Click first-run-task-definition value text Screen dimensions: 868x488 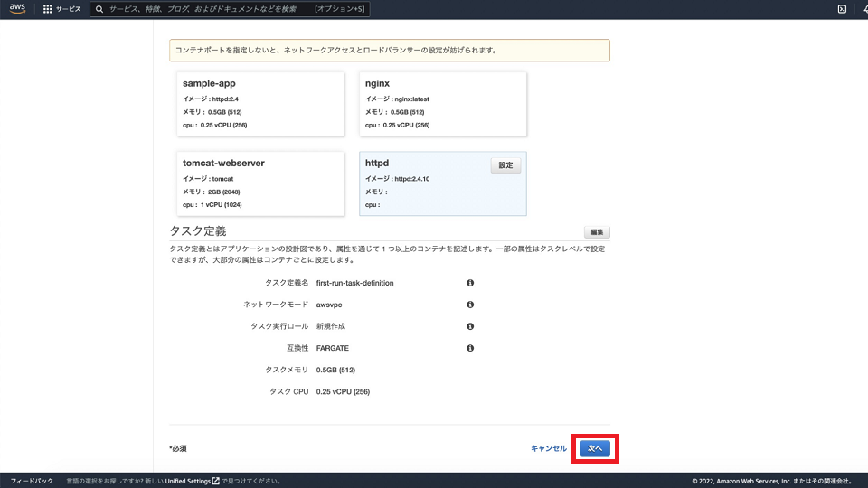354,283
